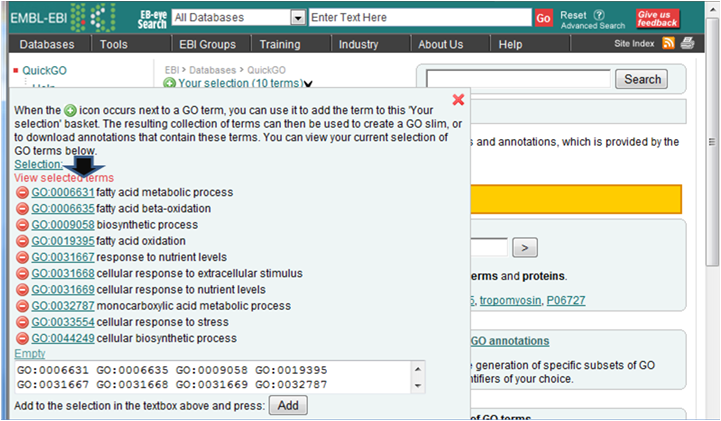Image resolution: width=721 pixels, height=421 pixels.
Task: Click the Empty link to clear selection
Action: tap(30, 353)
